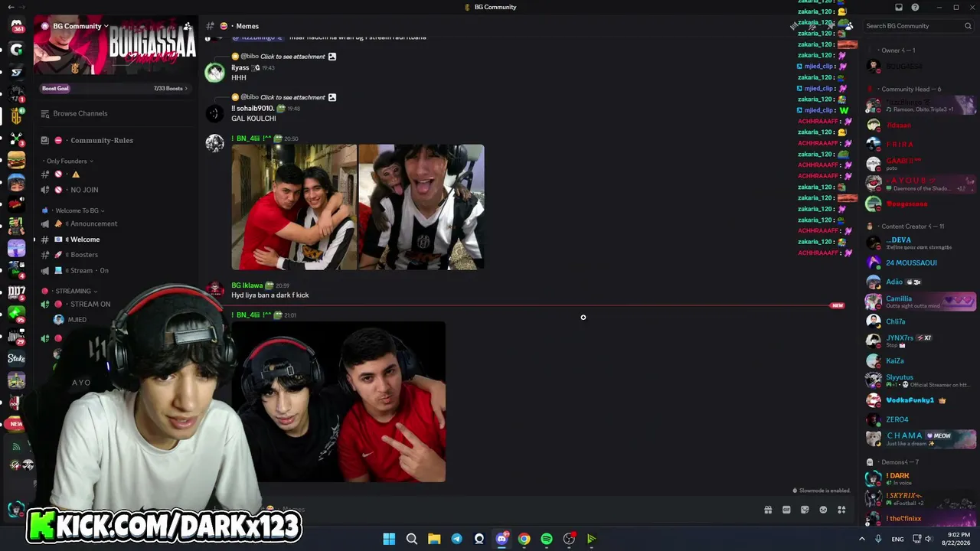980x551 pixels.
Task: Click the Memes channel title
Action: [x=247, y=26]
